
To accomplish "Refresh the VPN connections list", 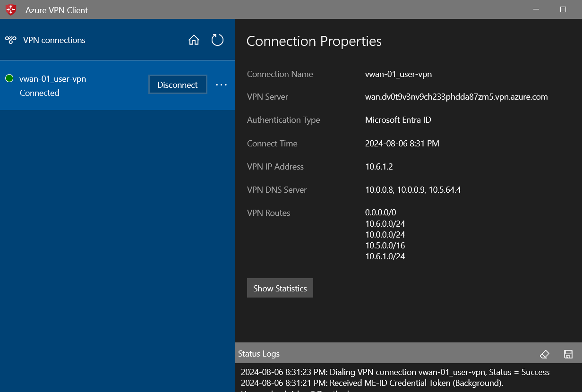I will pyautogui.click(x=217, y=40).
